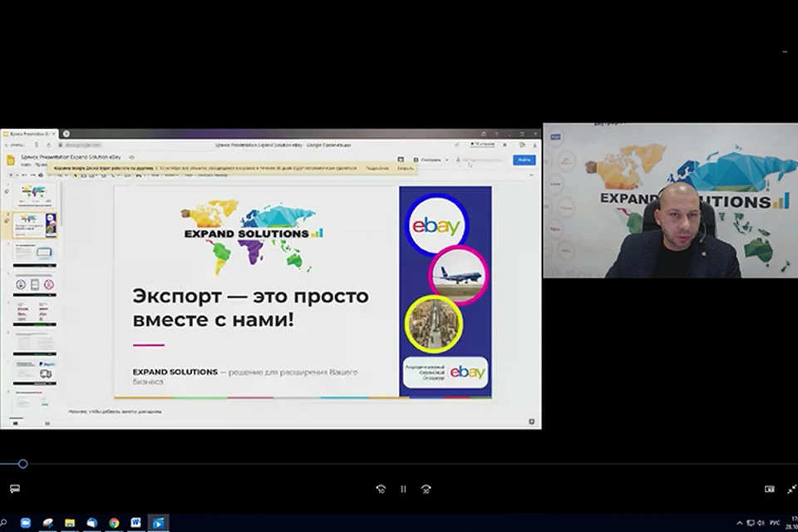Open File Explorer from the taskbar

click(x=70, y=523)
